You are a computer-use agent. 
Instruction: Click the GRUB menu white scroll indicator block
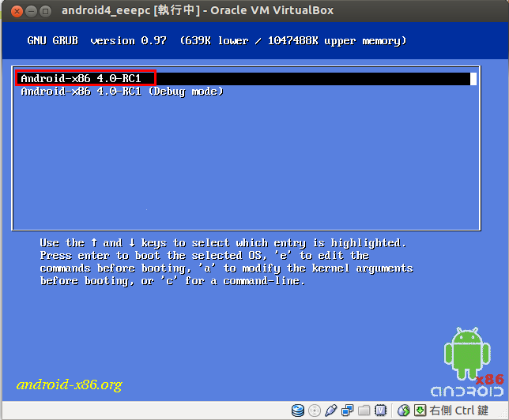tap(473, 79)
